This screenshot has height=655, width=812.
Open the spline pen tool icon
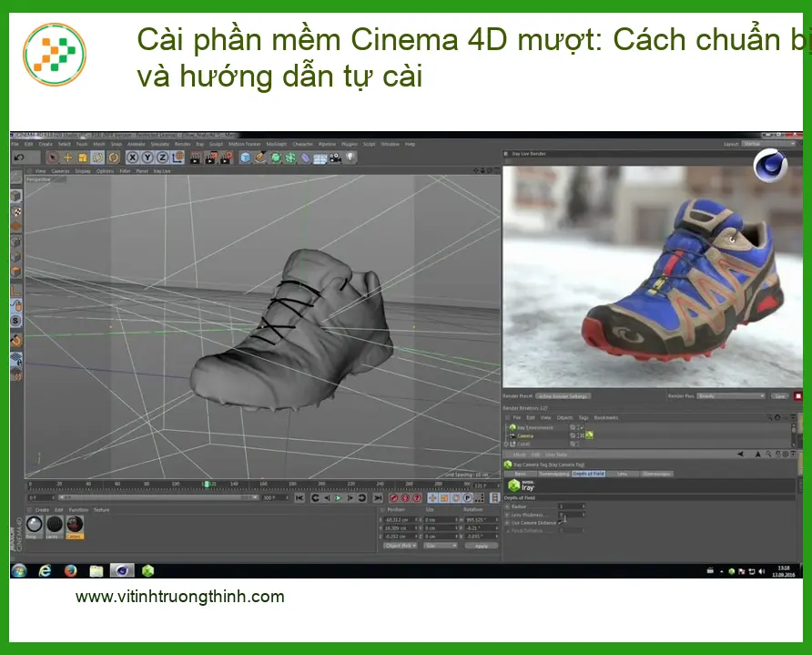coord(260,158)
